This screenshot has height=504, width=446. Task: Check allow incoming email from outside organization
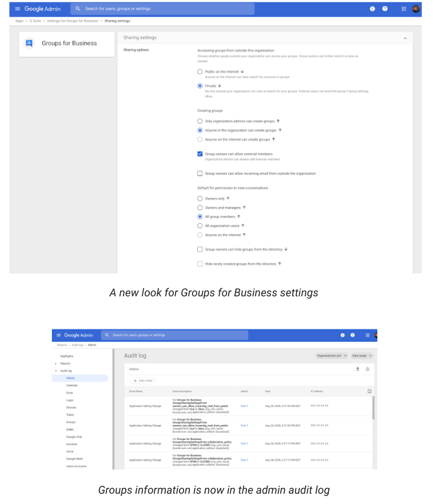click(200, 173)
